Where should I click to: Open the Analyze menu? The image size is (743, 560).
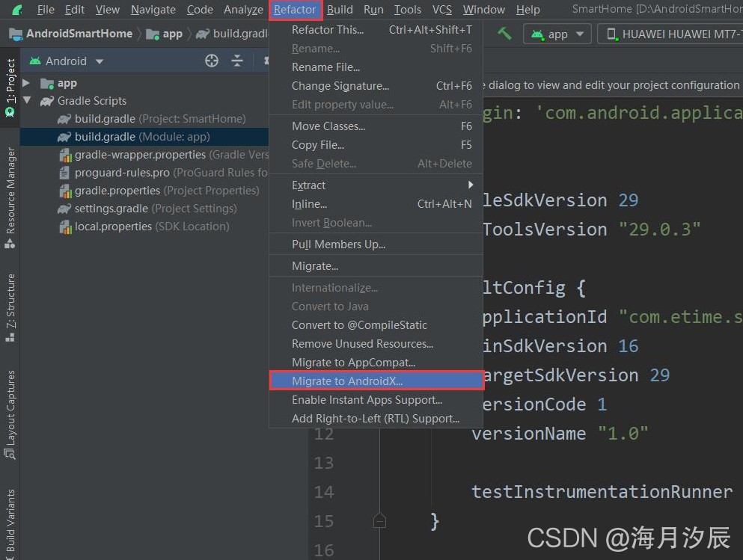(x=243, y=10)
